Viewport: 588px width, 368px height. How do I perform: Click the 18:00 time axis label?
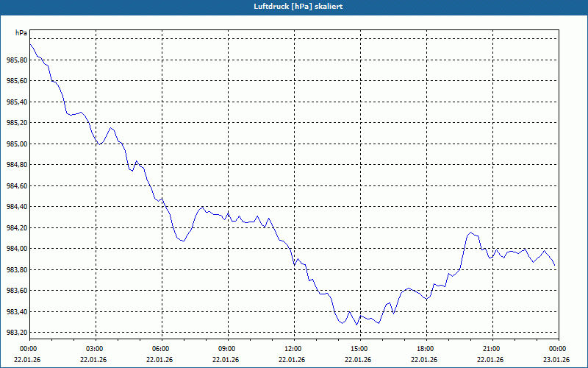[426, 349]
